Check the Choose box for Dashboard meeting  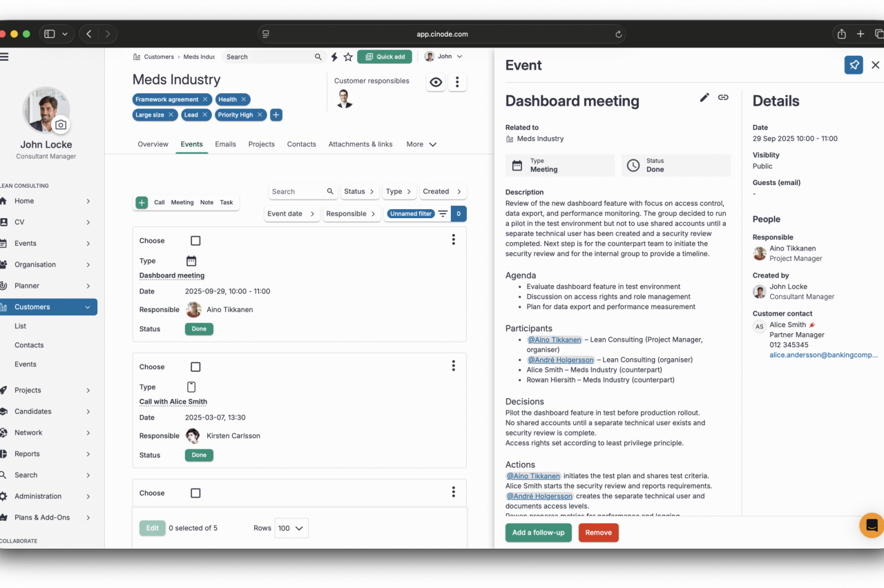[x=195, y=241]
